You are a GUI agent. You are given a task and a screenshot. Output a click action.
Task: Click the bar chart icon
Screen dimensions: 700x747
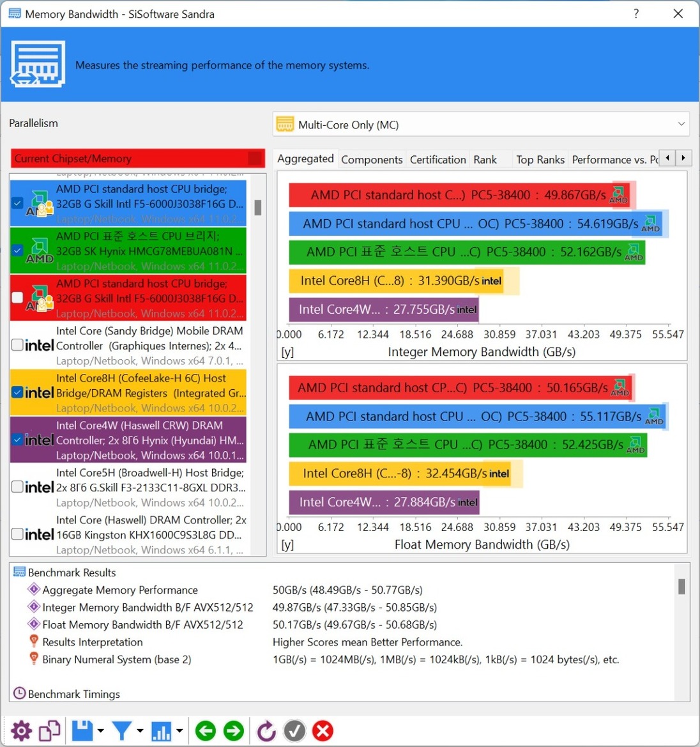click(x=162, y=731)
